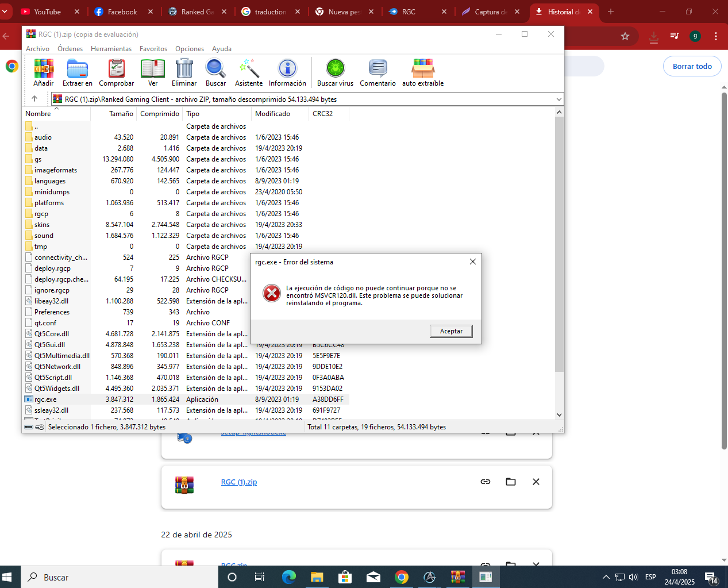Open the Opciones menu
The image size is (728, 588).
click(x=190, y=49)
